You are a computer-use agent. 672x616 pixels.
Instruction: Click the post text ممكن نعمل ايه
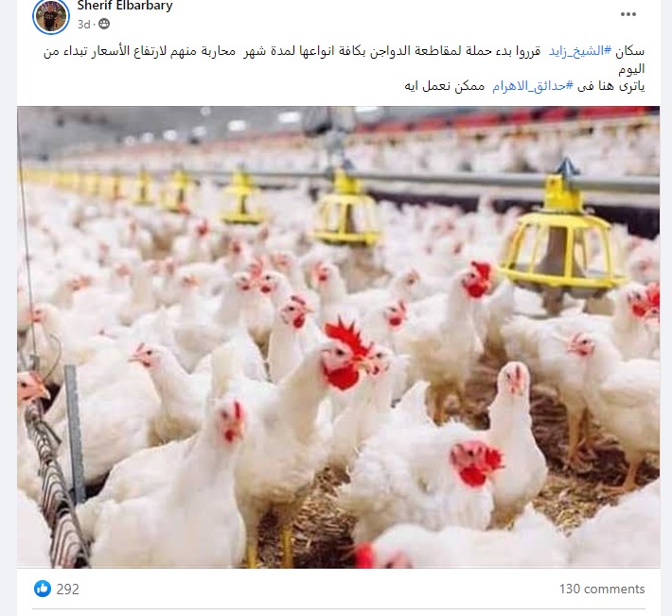(445, 86)
